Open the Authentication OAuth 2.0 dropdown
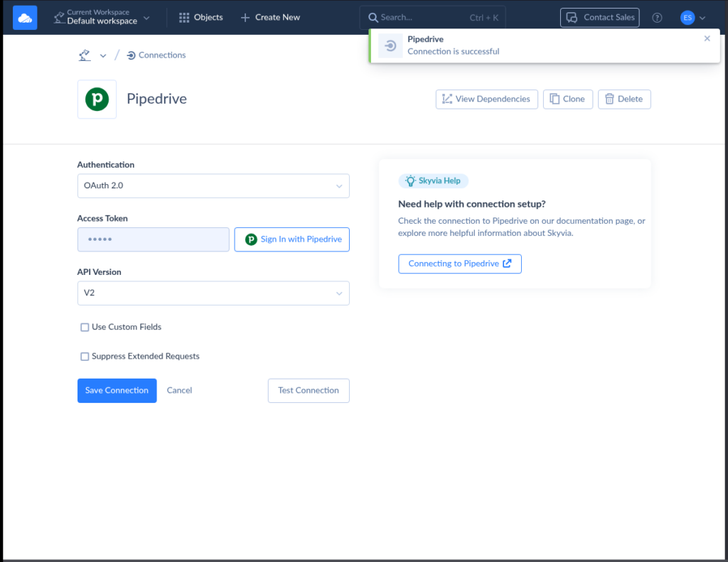 coord(213,186)
